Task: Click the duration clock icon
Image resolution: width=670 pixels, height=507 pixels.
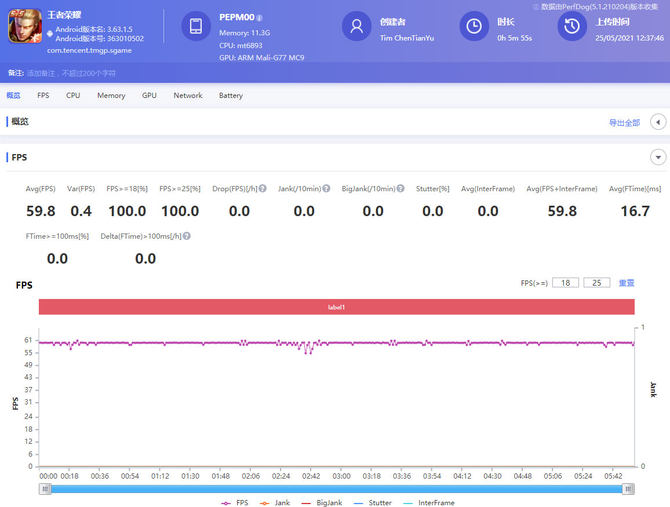Action: pyautogui.click(x=475, y=27)
